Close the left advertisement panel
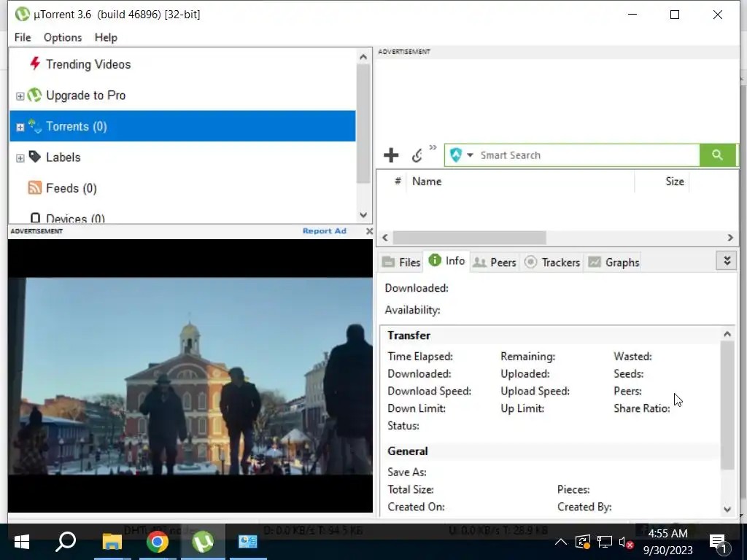This screenshot has width=747, height=560. click(x=369, y=231)
